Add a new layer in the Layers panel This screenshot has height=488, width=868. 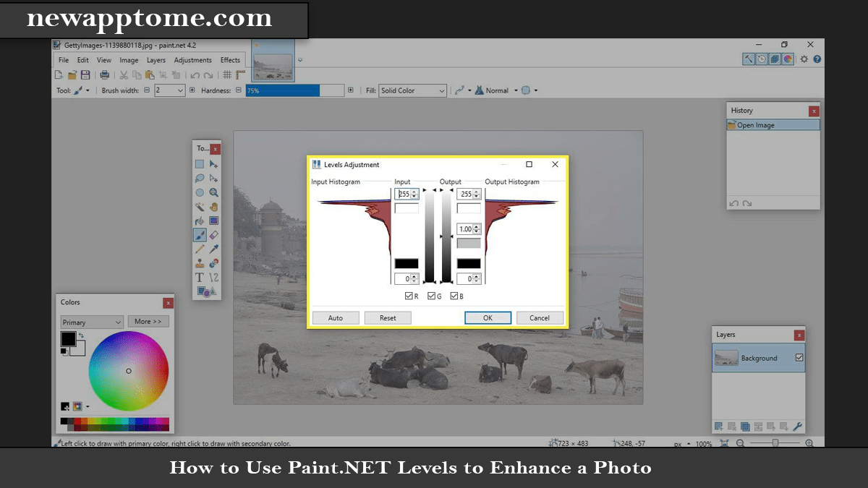click(x=718, y=427)
